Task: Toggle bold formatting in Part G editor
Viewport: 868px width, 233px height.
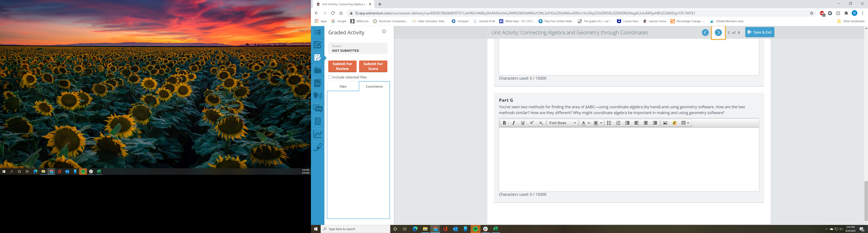Action: click(x=504, y=123)
